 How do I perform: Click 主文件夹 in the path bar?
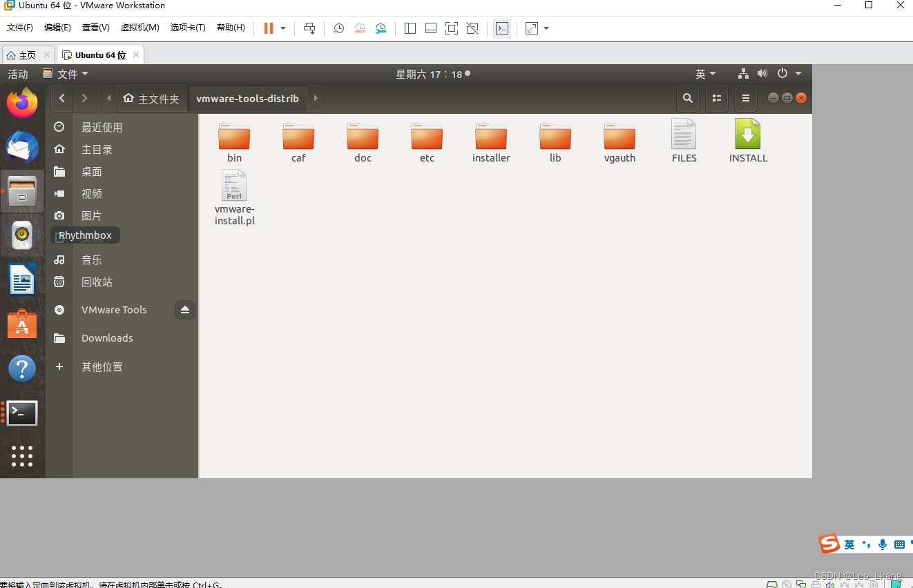151,99
